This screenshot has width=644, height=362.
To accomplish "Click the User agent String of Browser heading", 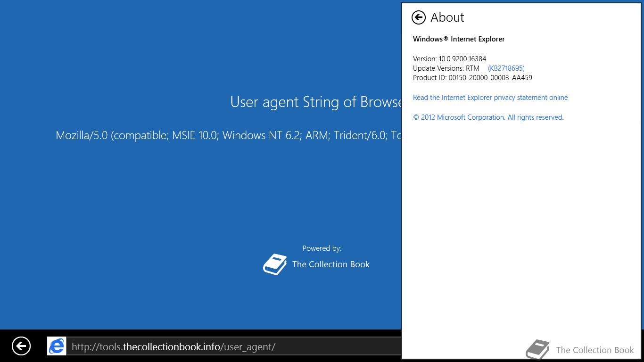I will tap(316, 102).
